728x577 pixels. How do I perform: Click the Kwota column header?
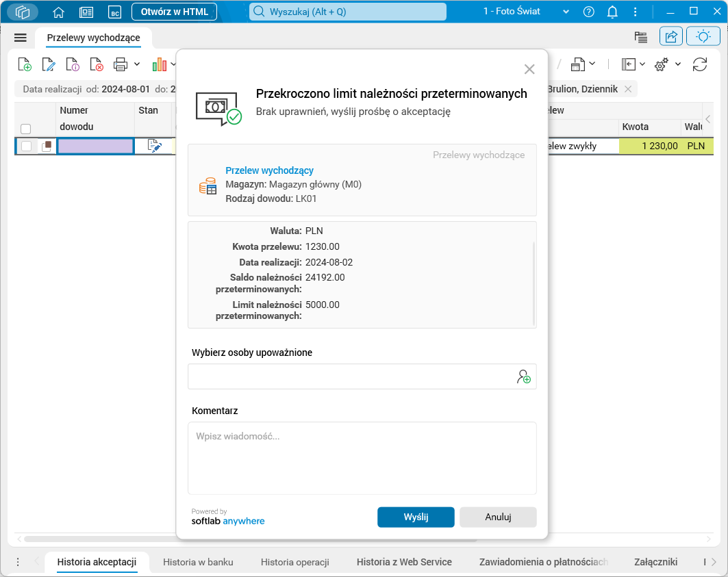tap(649, 127)
